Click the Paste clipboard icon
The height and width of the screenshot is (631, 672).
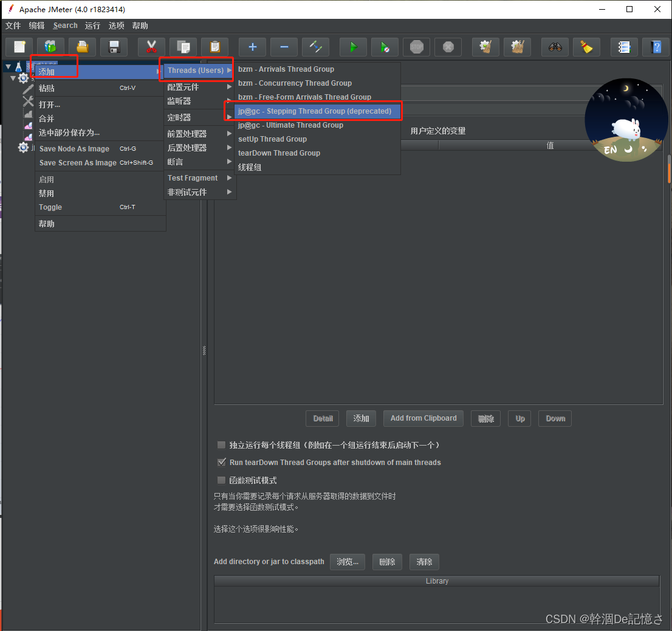tap(214, 47)
